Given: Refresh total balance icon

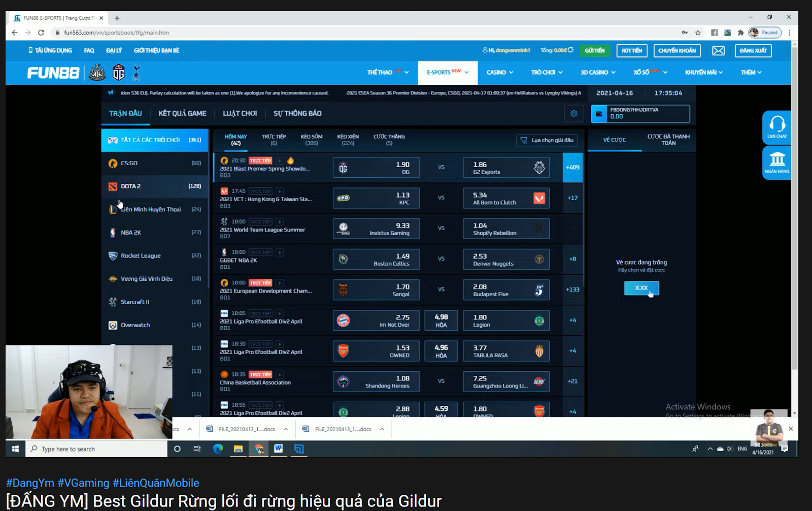Looking at the screenshot, I should (570, 50).
